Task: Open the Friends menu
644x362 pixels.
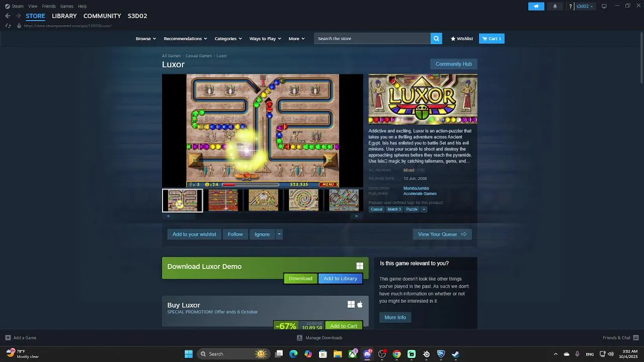Action: [x=49, y=6]
